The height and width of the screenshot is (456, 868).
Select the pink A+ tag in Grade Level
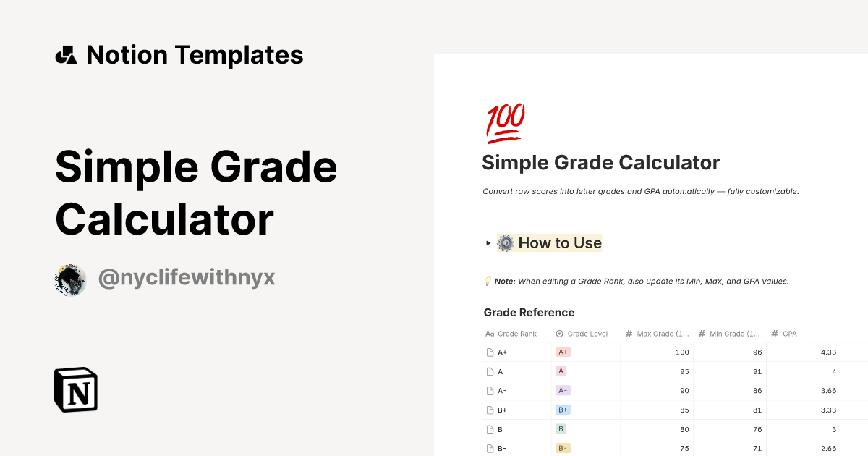(562, 352)
